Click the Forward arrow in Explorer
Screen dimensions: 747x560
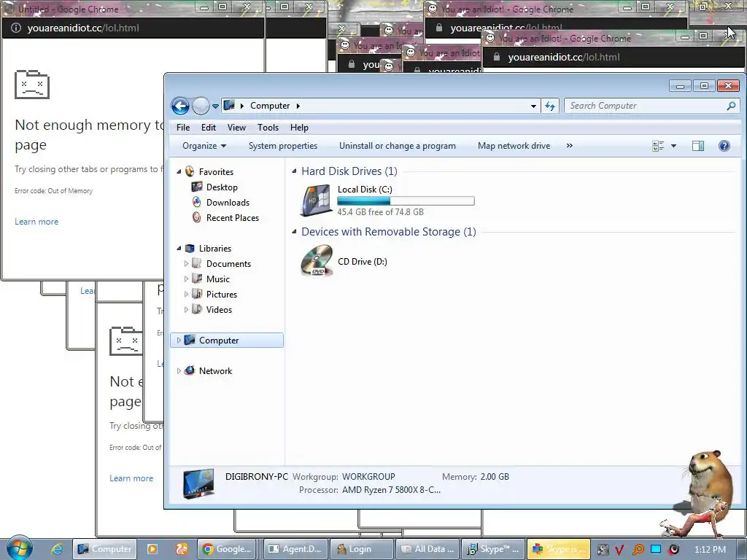201,106
